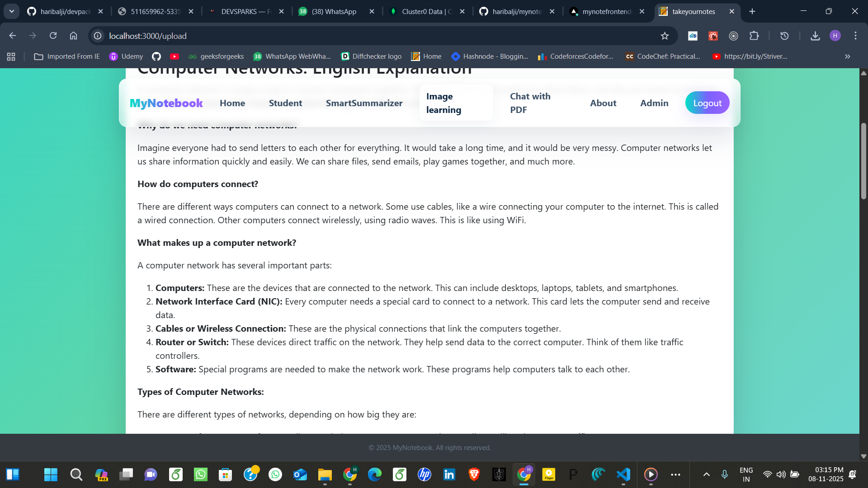Click the page vertical scrollbar thumb
This screenshot has width=868, height=488.
pyautogui.click(x=863, y=160)
